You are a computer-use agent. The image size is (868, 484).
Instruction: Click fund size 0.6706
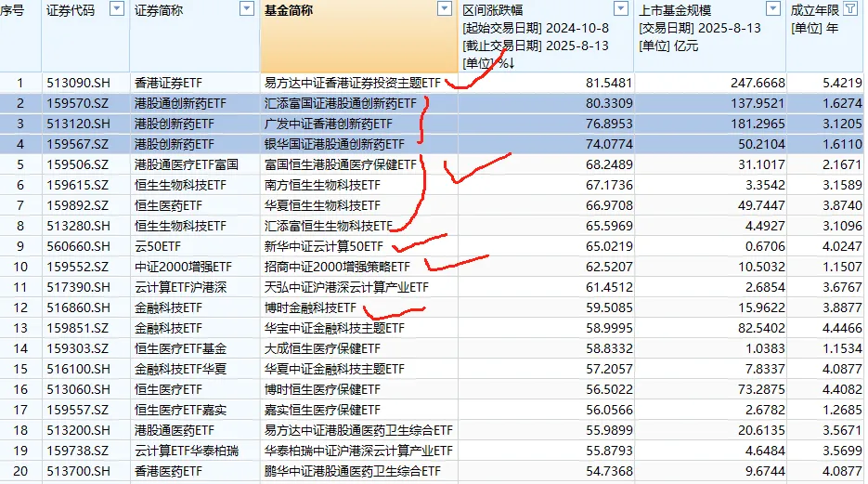tap(765, 246)
